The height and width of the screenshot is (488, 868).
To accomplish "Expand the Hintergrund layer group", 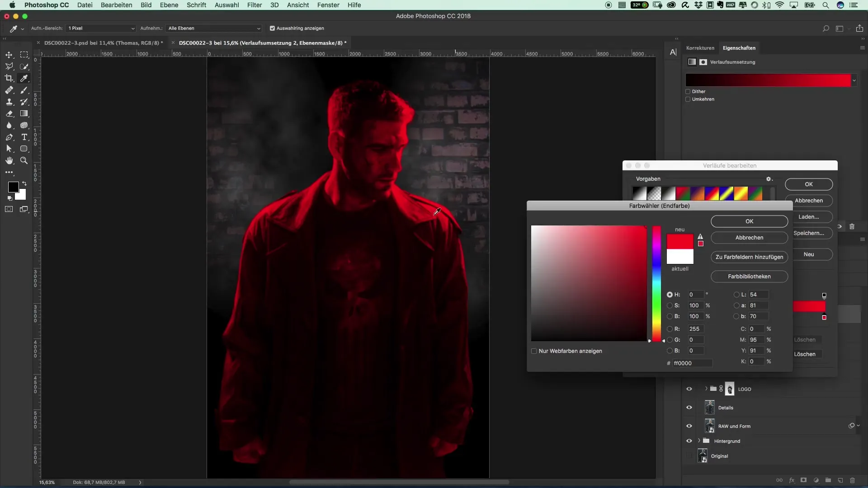I will point(699,441).
